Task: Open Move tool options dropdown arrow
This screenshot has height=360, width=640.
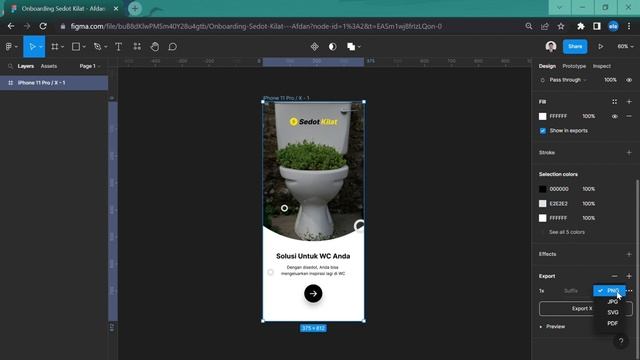Action: point(41,47)
